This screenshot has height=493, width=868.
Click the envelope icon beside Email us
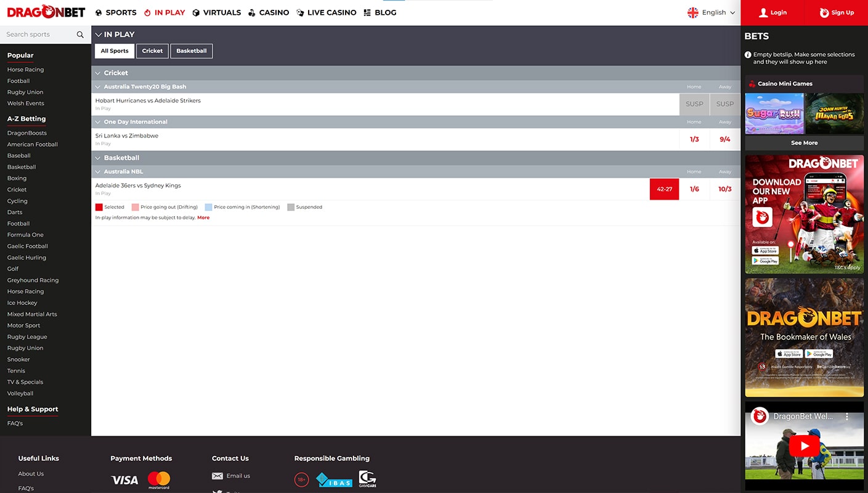(217, 476)
